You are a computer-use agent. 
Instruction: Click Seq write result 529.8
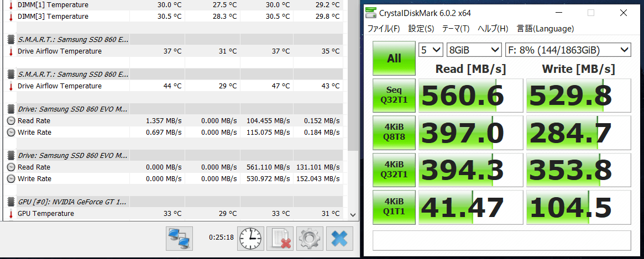(x=579, y=95)
